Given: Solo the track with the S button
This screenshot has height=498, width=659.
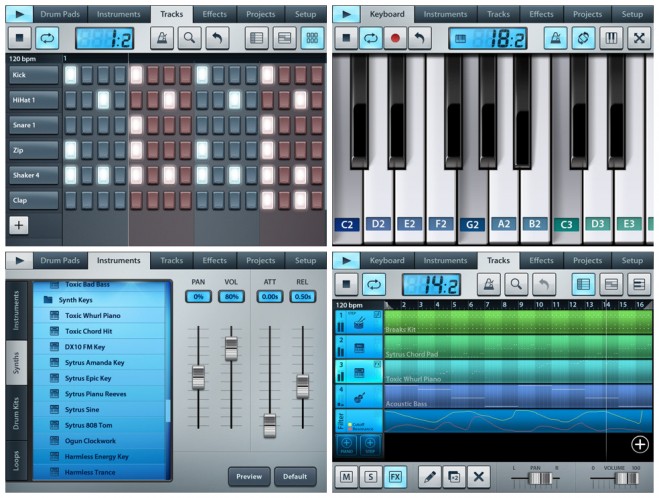Looking at the screenshot, I should click(x=371, y=477).
